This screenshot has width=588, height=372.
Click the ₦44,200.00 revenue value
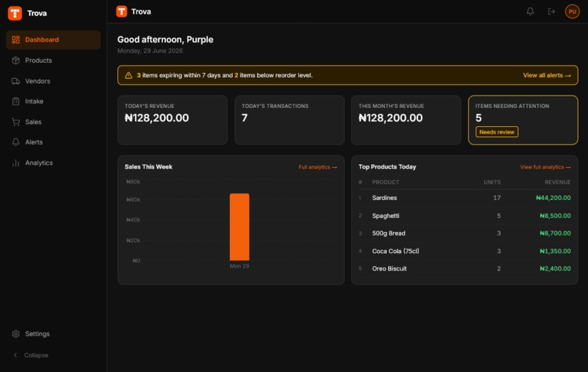[x=553, y=198]
